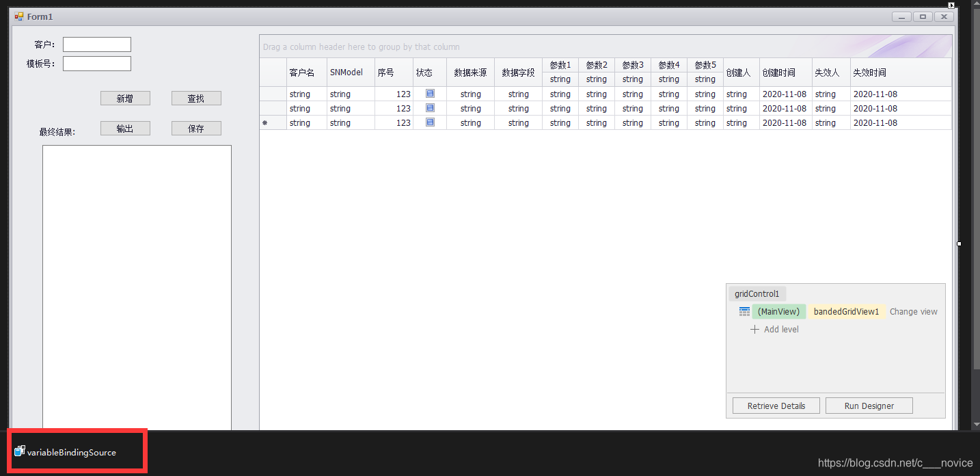Click the 创建人 column header
980x476 pixels.
(x=741, y=72)
